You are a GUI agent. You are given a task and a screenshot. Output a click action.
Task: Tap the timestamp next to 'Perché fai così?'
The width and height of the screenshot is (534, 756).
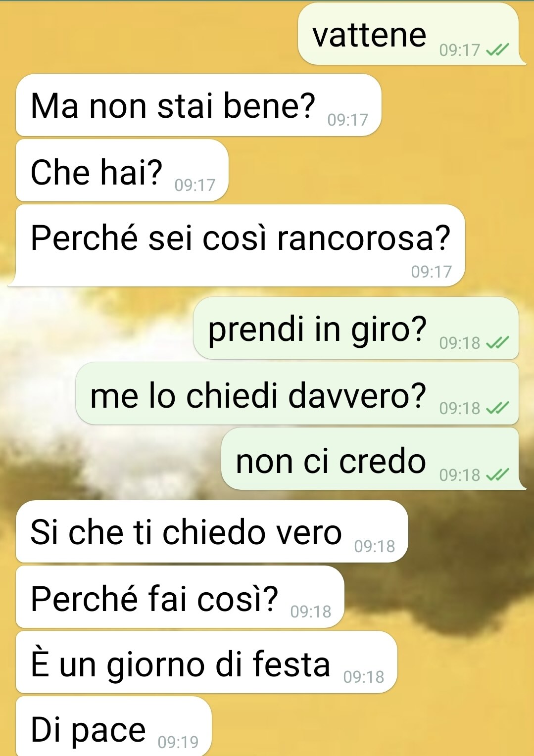311,612
